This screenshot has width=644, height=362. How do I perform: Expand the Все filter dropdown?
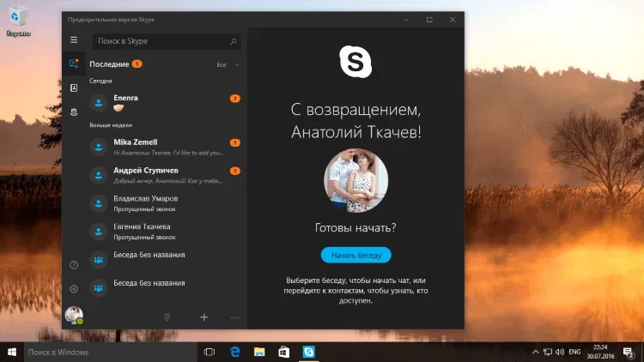(228, 64)
